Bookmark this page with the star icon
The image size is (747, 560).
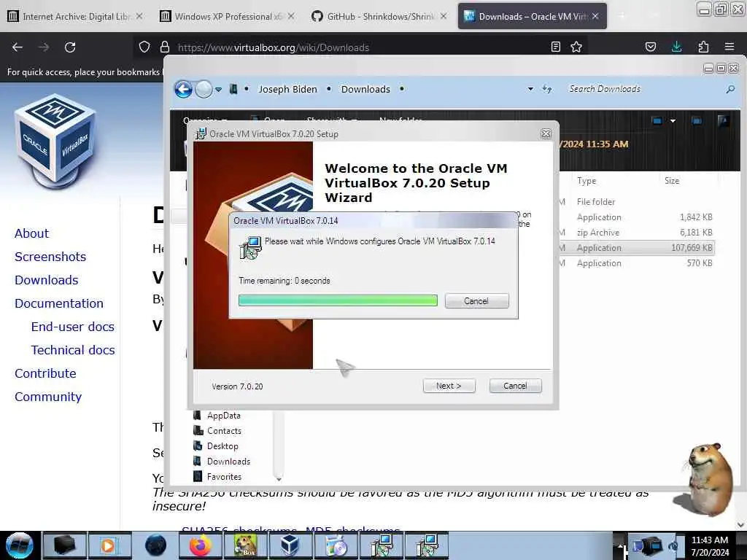pyautogui.click(x=576, y=47)
